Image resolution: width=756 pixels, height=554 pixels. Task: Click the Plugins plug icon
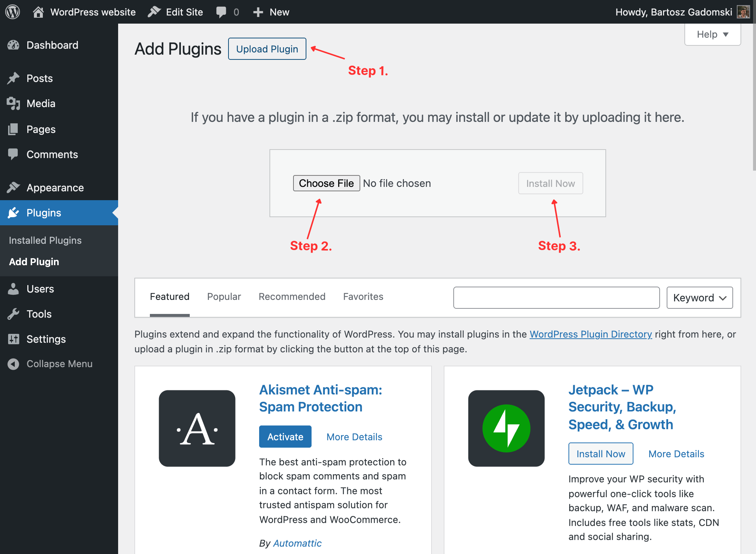[13, 213]
